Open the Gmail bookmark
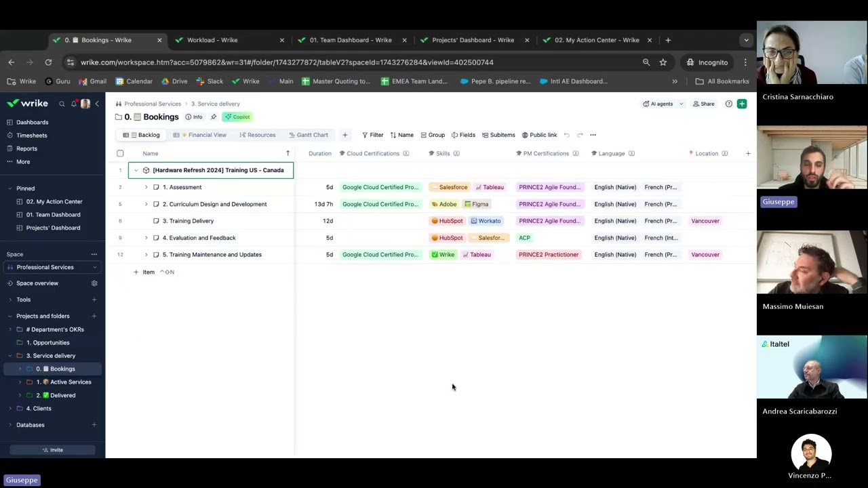This screenshot has height=488, width=868. (92, 81)
